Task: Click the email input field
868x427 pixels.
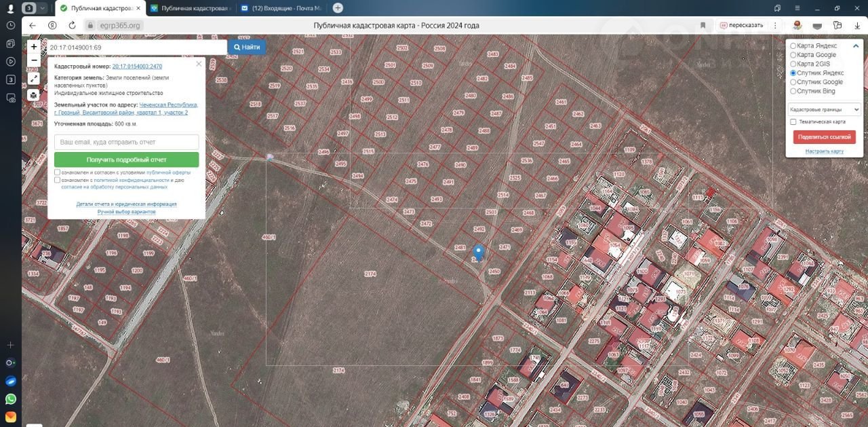Action: [126, 142]
